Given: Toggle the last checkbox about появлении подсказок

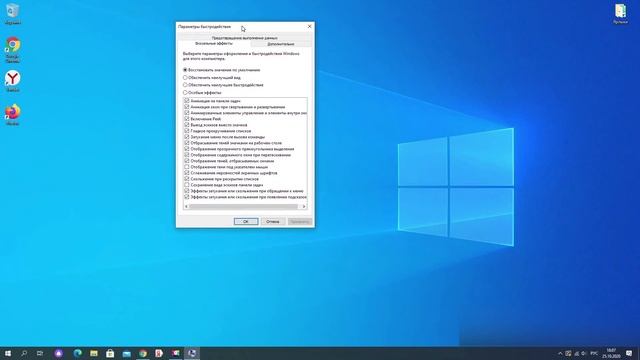Looking at the screenshot, I should (x=187, y=197).
